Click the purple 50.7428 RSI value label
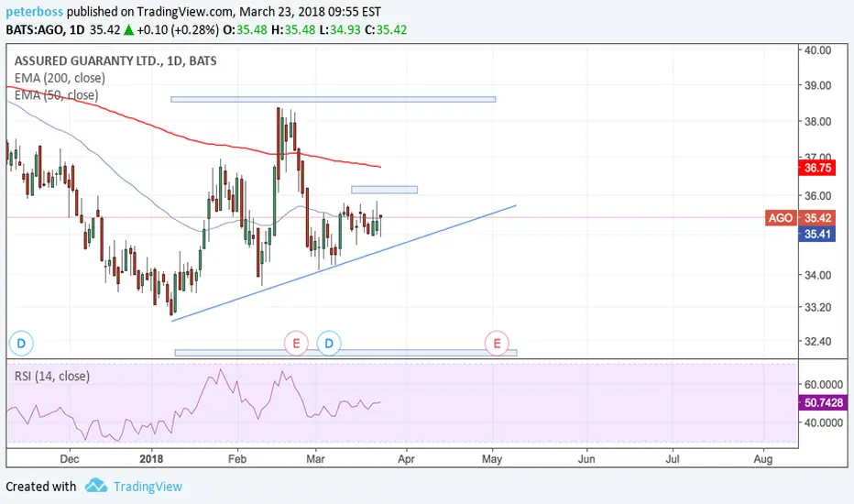 [x=823, y=402]
